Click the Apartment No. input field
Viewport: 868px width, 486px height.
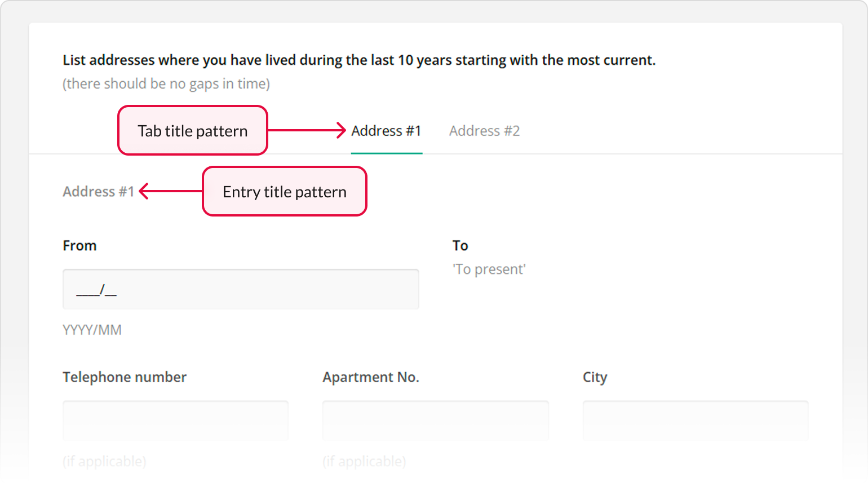point(435,421)
